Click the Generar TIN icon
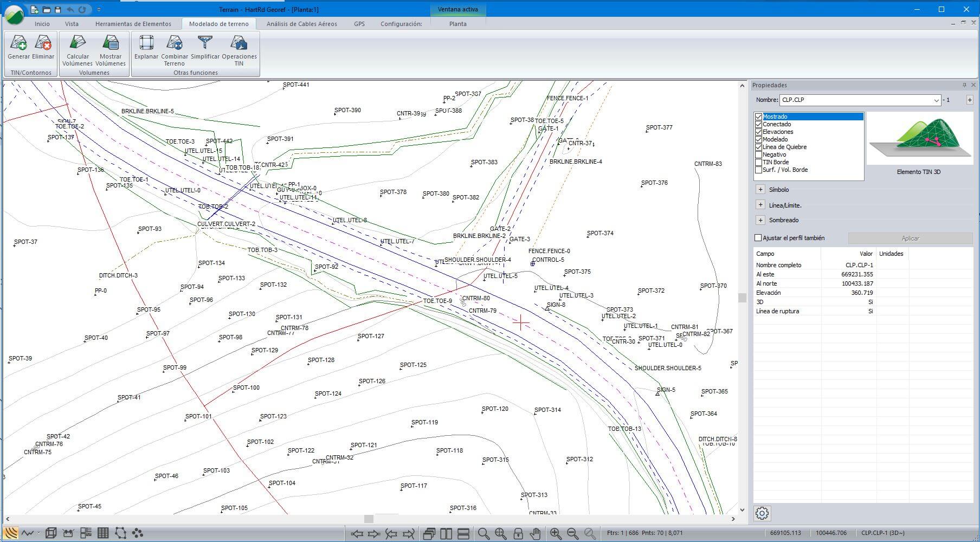The width and height of the screenshot is (980, 542). coord(18,43)
